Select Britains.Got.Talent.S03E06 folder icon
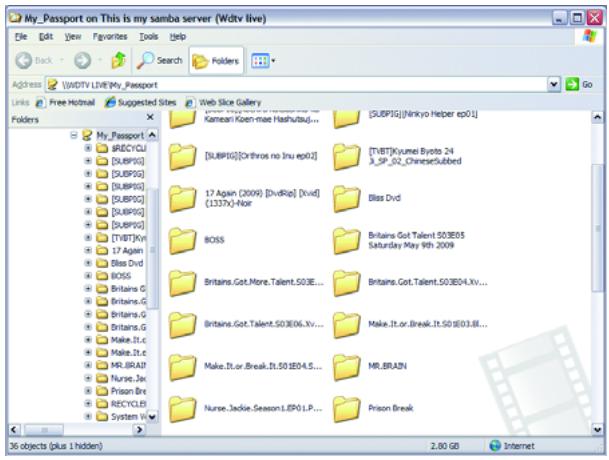The height and width of the screenshot is (460, 609). pos(183,324)
